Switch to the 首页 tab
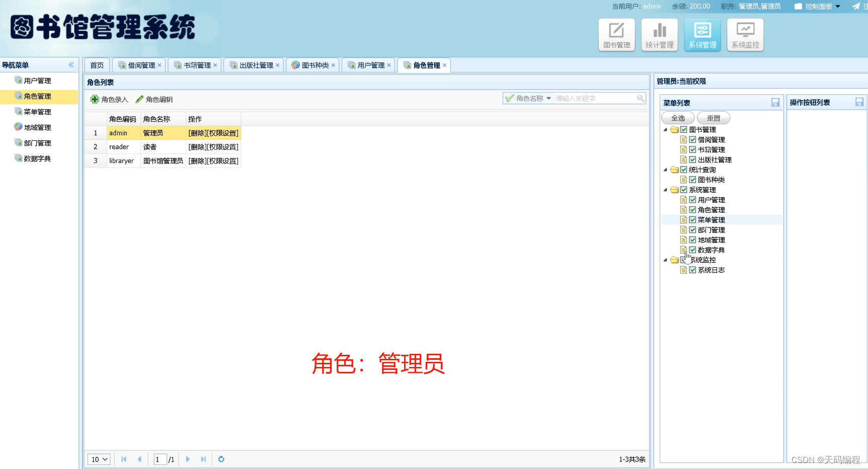The width and height of the screenshot is (868, 469). coord(97,65)
